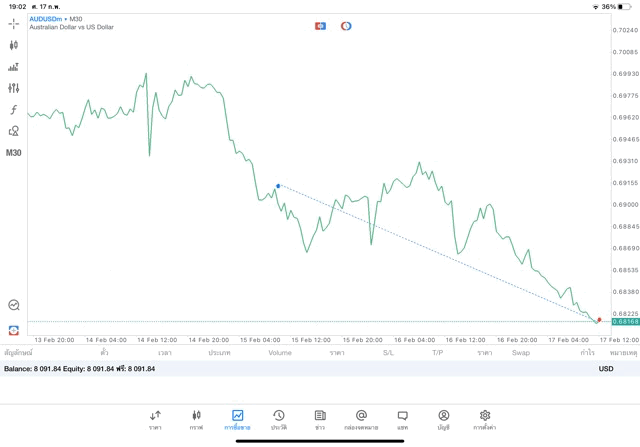Image resolution: width=640 pixels, height=447 pixels.
Task: Tap the red-blue circular icon above chart
Action: tap(346, 26)
